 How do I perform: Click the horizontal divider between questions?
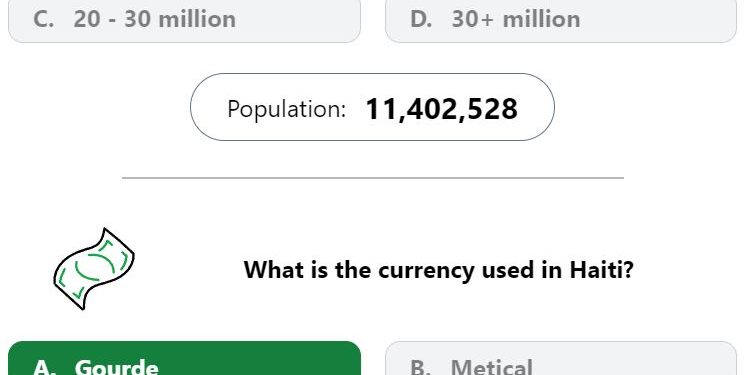click(373, 178)
